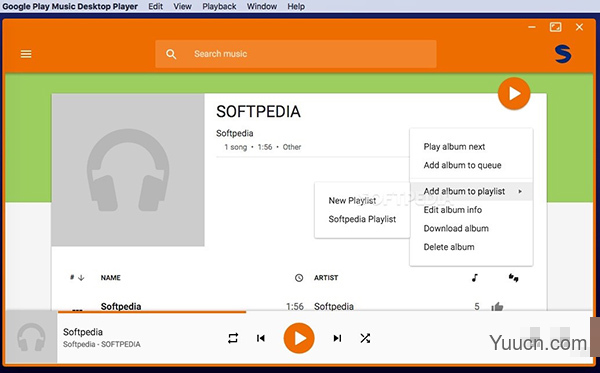Select the Softpedia song name in list
Screen dimensions: 600x373
pos(121,306)
